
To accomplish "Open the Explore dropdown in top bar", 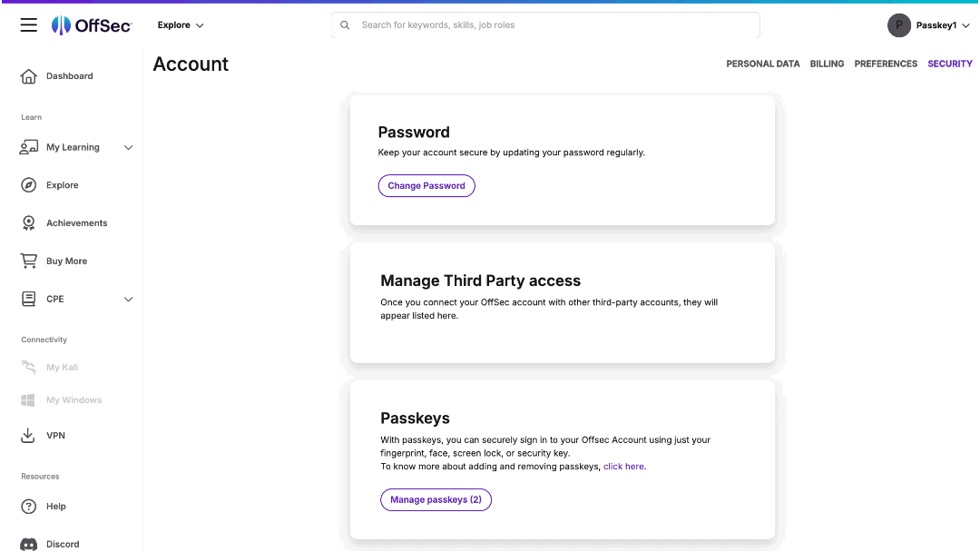I will pos(181,25).
